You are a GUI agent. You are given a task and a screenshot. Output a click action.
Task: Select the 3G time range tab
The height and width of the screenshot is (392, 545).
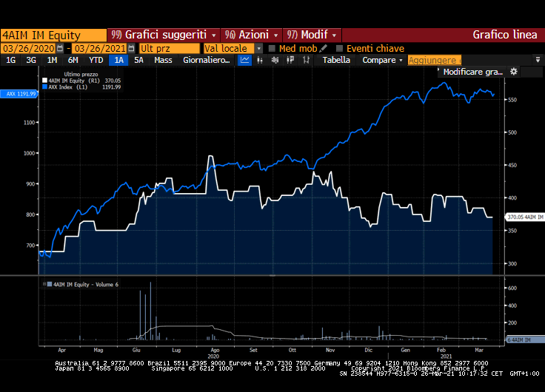coord(31,60)
